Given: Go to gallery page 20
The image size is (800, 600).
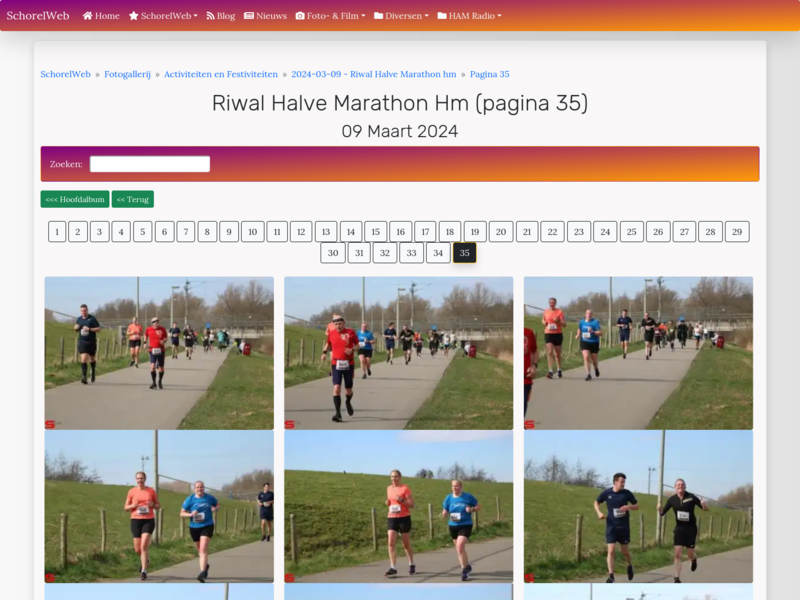Looking at the screenshot, I should [501, 232].
